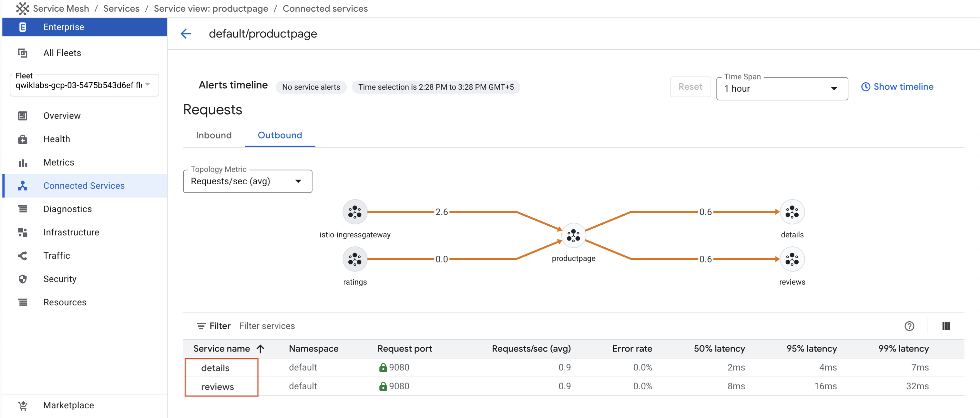The width and height of the screenshot is (980, 418).
Task: Open the Health sidebar item
Action: coord(85,139)
